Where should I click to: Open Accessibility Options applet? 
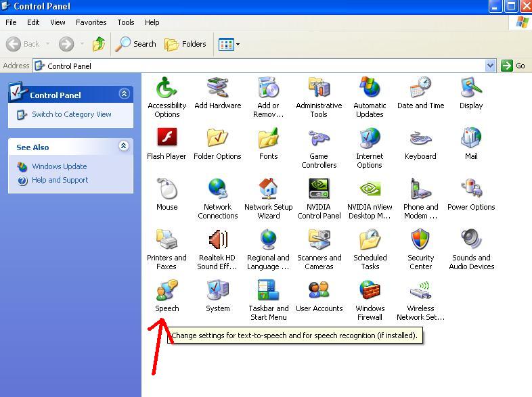point(167,88)
